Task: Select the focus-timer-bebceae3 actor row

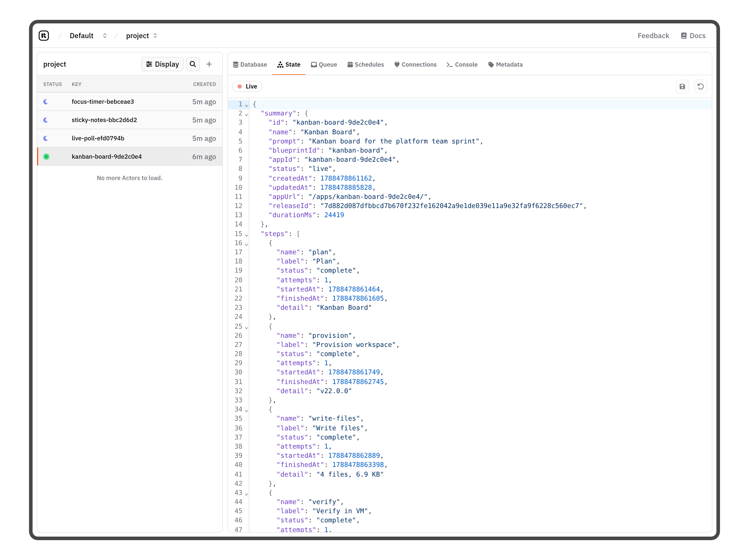Action: [130, 101]
